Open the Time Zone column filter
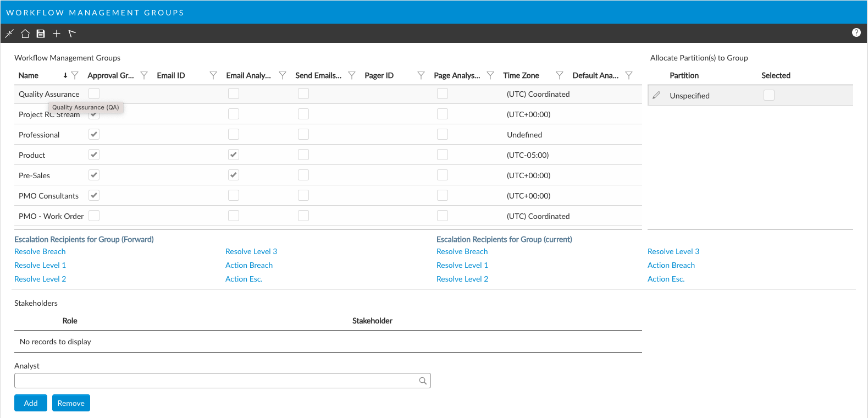The image size is (868, 418). pos(560,75)
